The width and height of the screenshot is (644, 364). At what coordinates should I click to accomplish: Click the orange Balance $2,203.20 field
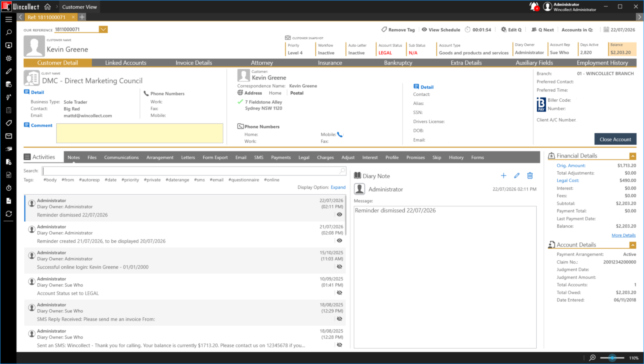click(622, 49)
